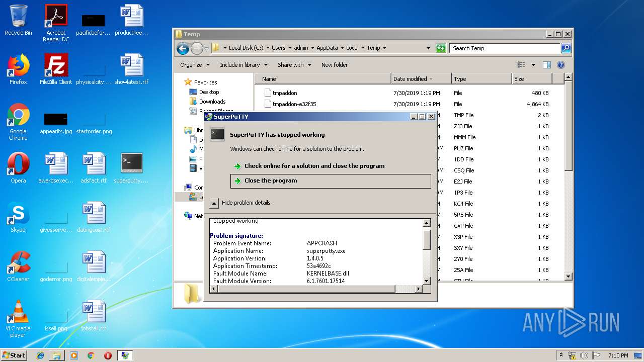Sort files by Type column header
Image resolution: width=644 pixels, height=362 pixels.
click(481, 79)
